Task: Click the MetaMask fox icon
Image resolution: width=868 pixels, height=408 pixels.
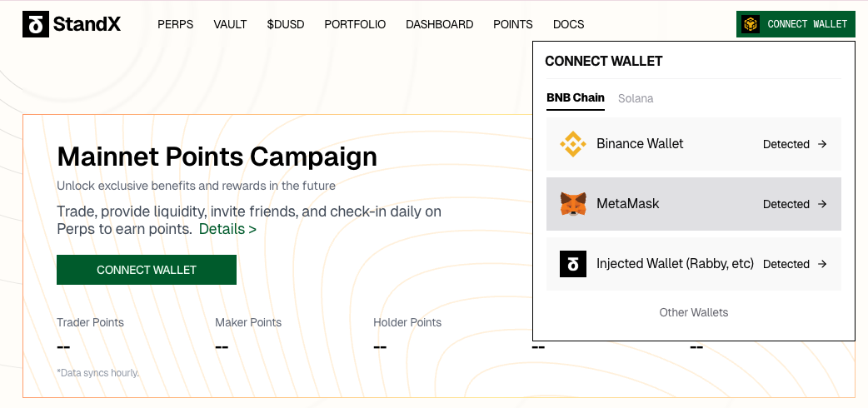Action: tap(573, 204)
